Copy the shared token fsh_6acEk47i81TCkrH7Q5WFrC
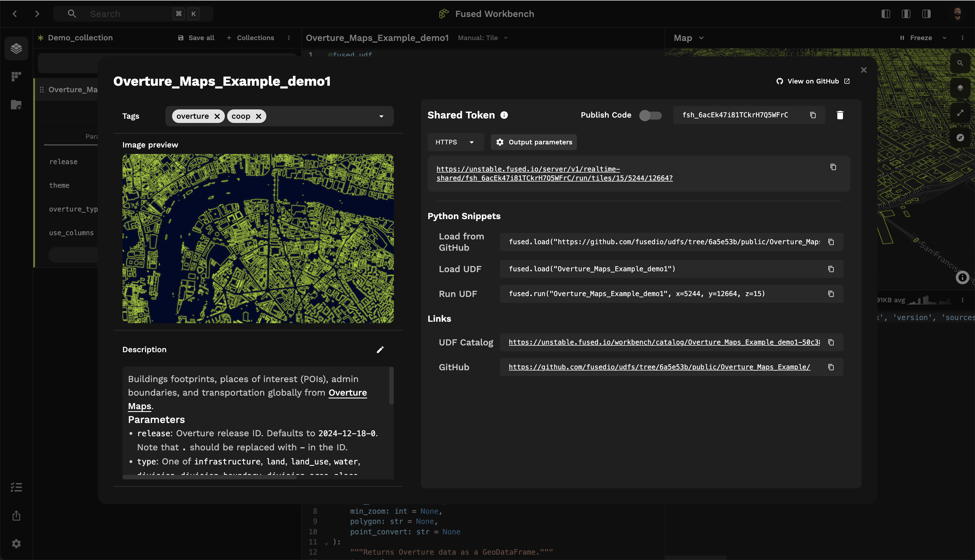The height and width of the screenshot is (560, 975). pyautogui.click(x=813, y=115)
